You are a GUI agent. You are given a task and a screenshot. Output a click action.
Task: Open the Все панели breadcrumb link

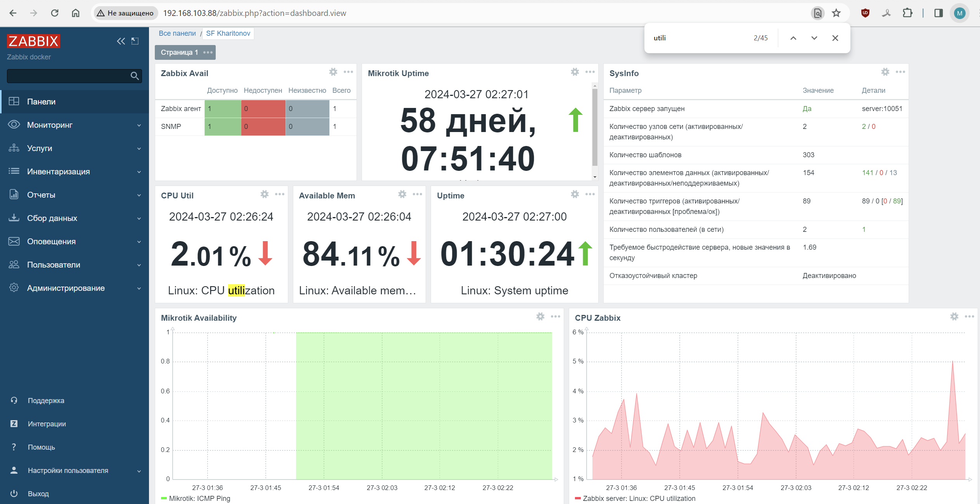[x=177, y=33]
